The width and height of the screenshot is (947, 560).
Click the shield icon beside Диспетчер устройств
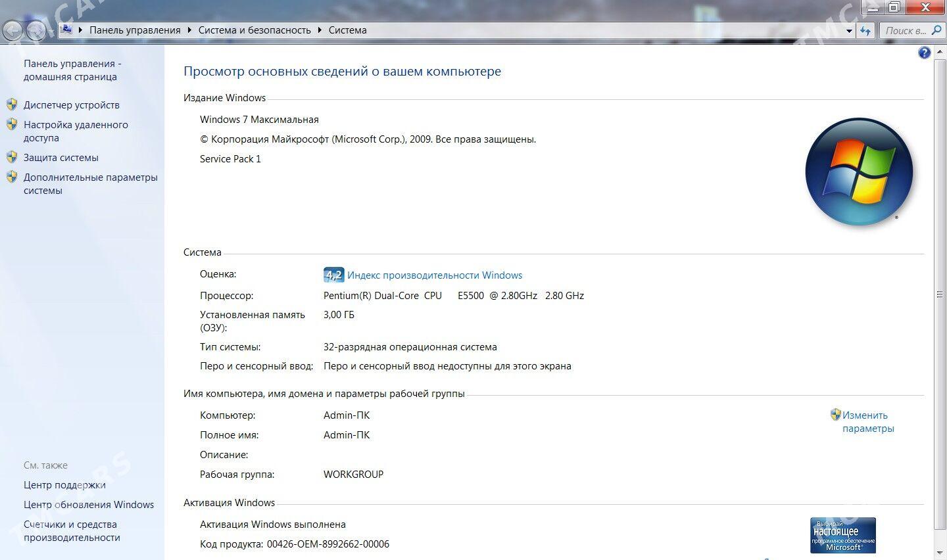12,105
